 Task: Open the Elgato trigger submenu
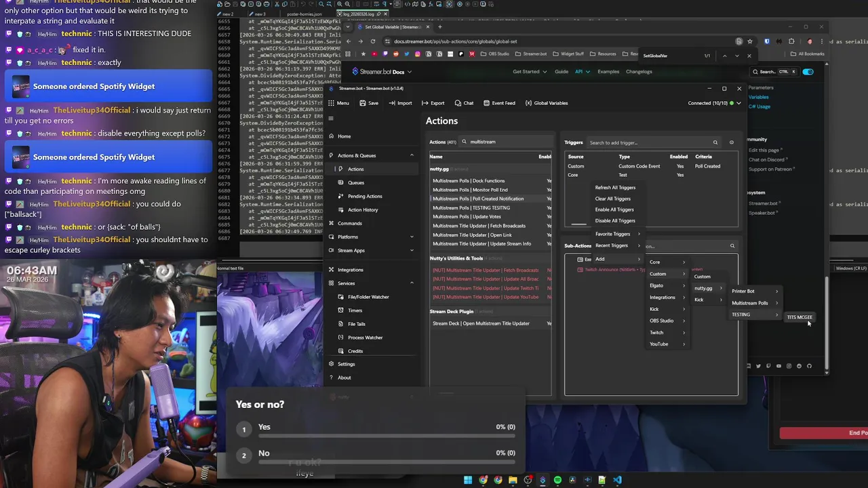[667, 285]
